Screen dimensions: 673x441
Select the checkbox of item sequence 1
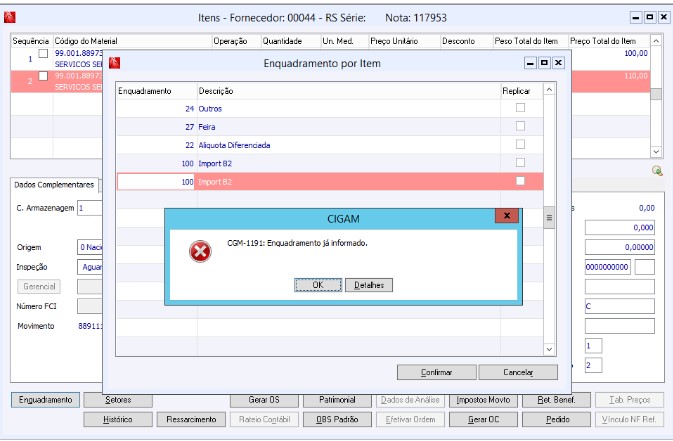coord(43,53)
